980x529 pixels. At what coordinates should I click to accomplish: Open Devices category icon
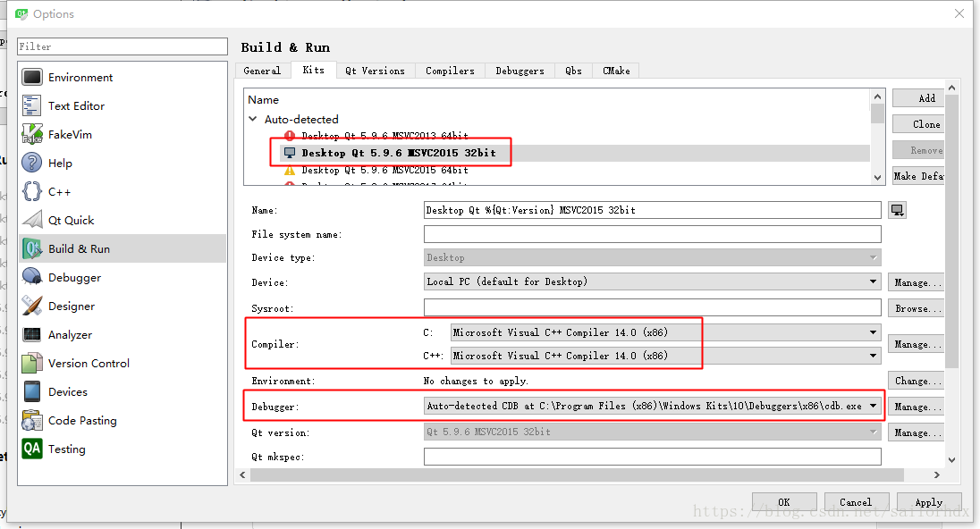click(32, 391)
